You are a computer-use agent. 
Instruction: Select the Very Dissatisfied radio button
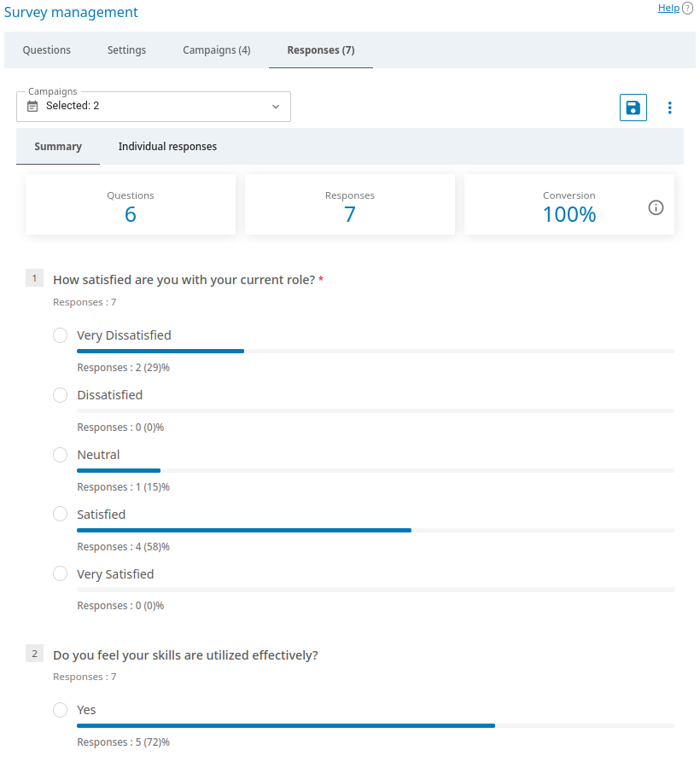pos(60,335)
